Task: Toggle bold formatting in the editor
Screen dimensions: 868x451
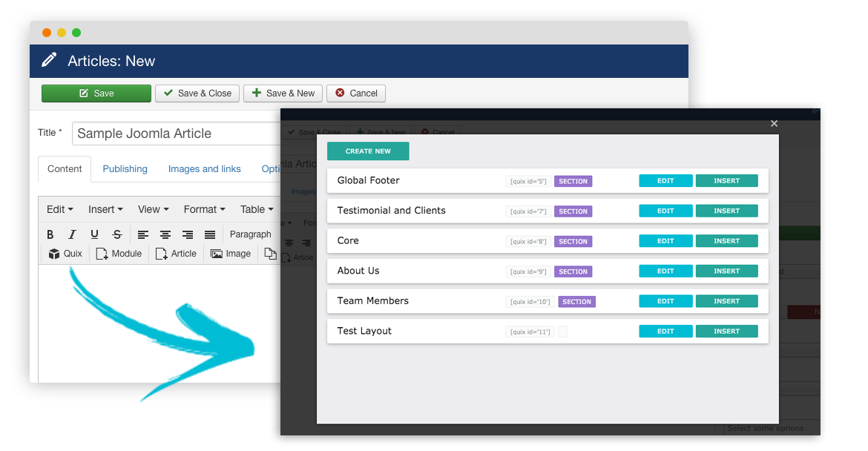Action: point(51,234)
